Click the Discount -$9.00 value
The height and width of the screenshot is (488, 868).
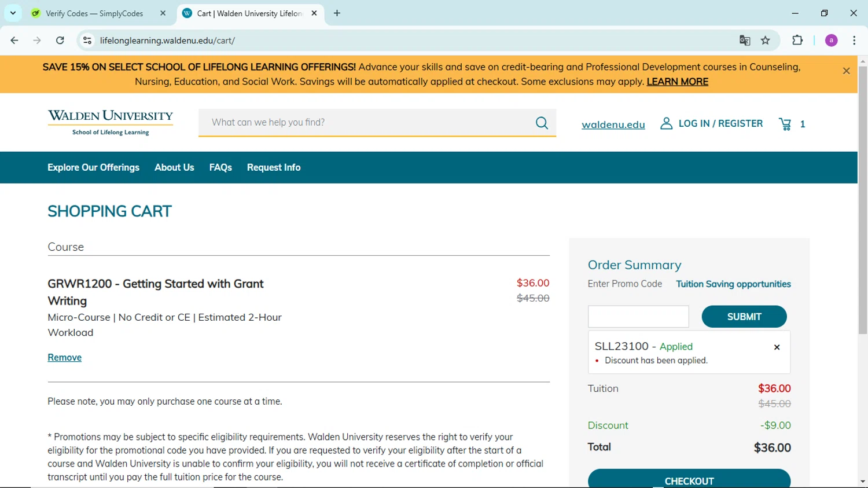tap(775, 425)
